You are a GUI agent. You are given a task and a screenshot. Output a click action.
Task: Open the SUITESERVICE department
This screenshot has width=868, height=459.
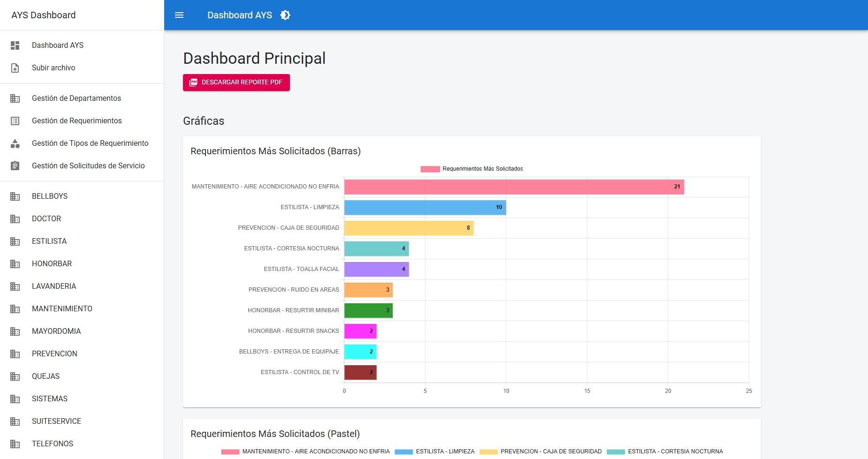tap(56, 421)
